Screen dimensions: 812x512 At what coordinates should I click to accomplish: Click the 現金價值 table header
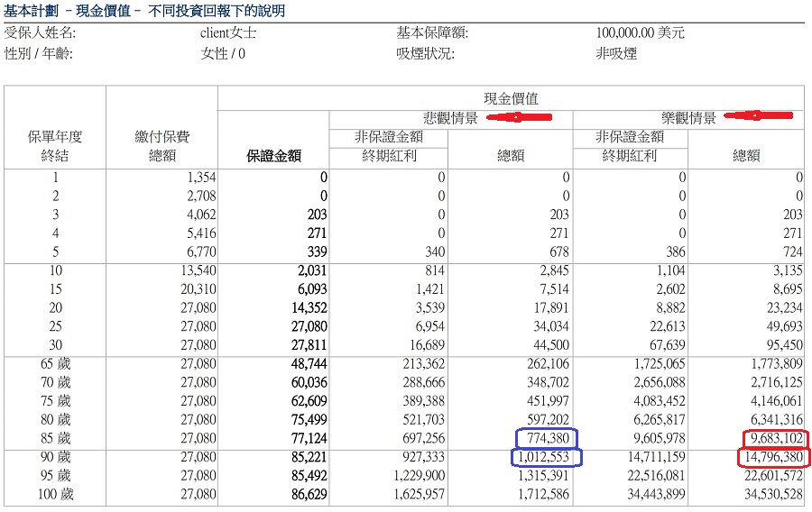click(x=511, y=98)
